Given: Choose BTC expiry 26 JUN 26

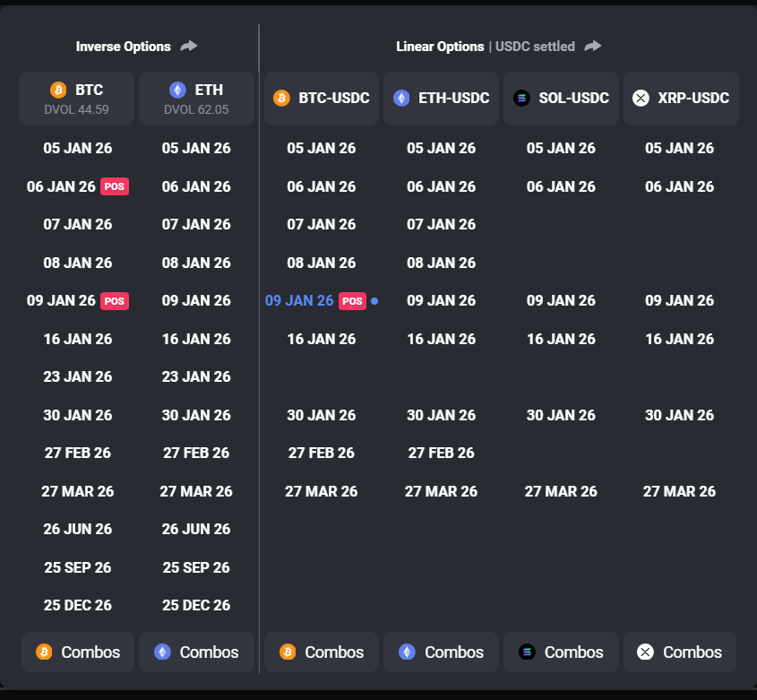Looking at the screenshot, I should point(78,529).
